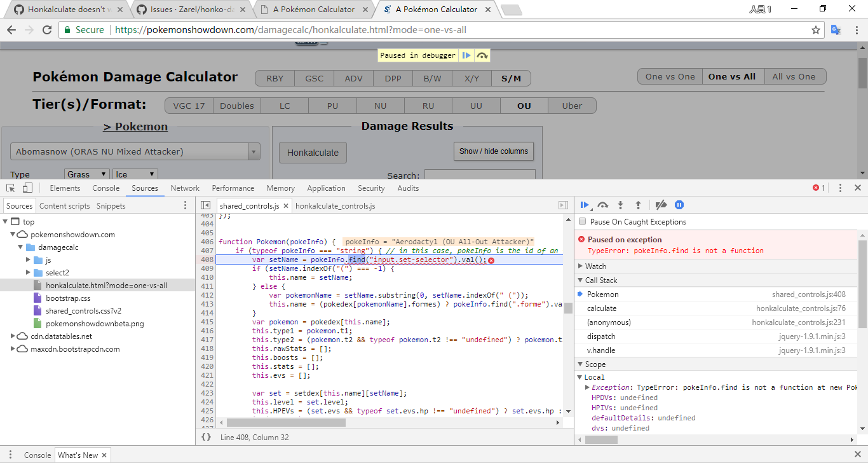Toggle device toolbar icon
Viewport: 868px width, 463px height.
pos(27,188)
